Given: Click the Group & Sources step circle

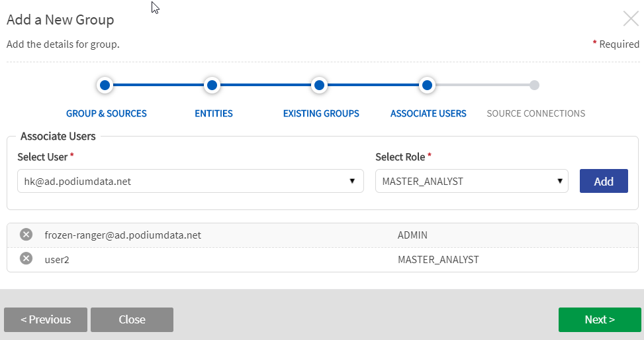Looking at the screenshot, I should tap(105, 85).
